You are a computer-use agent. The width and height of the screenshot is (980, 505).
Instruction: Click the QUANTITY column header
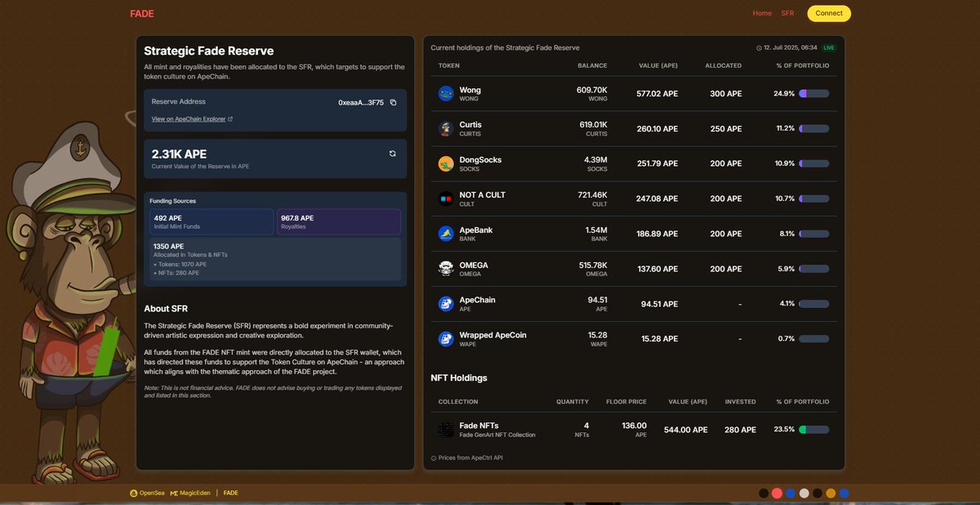pos(572,402)
